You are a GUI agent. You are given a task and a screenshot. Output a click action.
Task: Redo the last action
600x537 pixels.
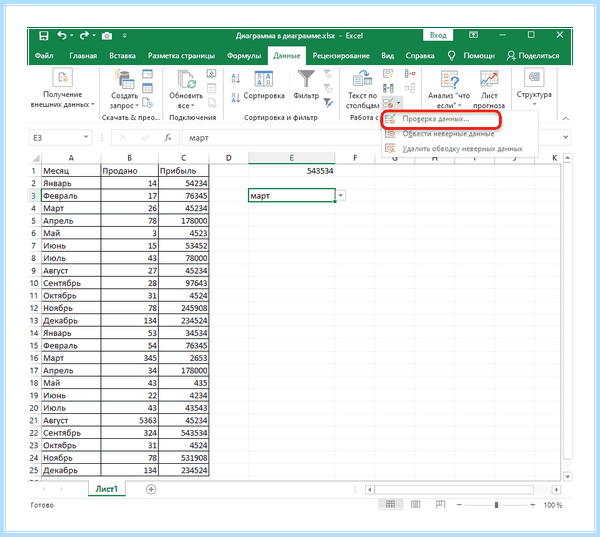(84, 36)
